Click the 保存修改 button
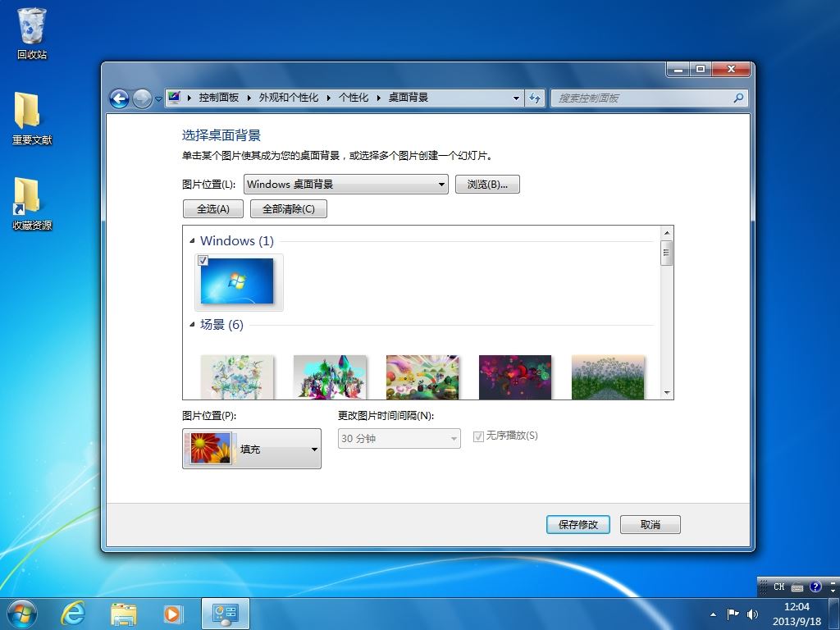 pos(578,524)
